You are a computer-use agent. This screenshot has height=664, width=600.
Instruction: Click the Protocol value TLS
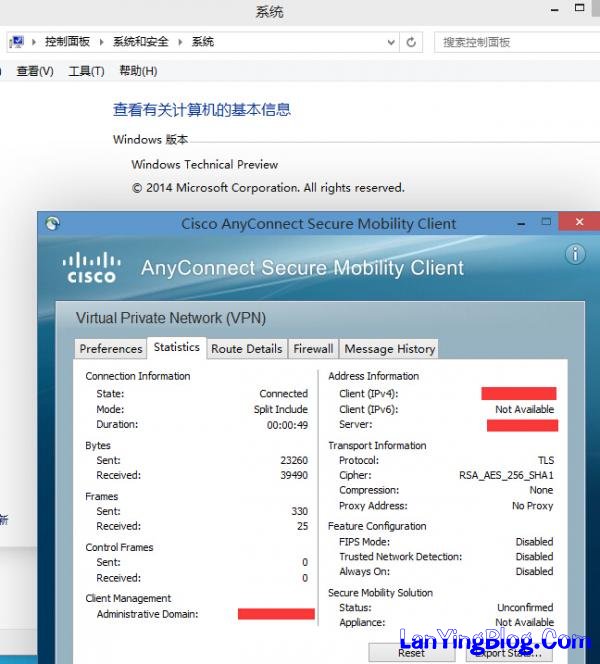tap(546, 460)
